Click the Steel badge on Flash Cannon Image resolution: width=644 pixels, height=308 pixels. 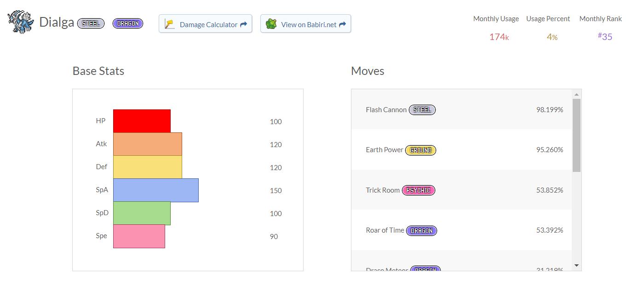pyautogui.click(x=422, y=110)
